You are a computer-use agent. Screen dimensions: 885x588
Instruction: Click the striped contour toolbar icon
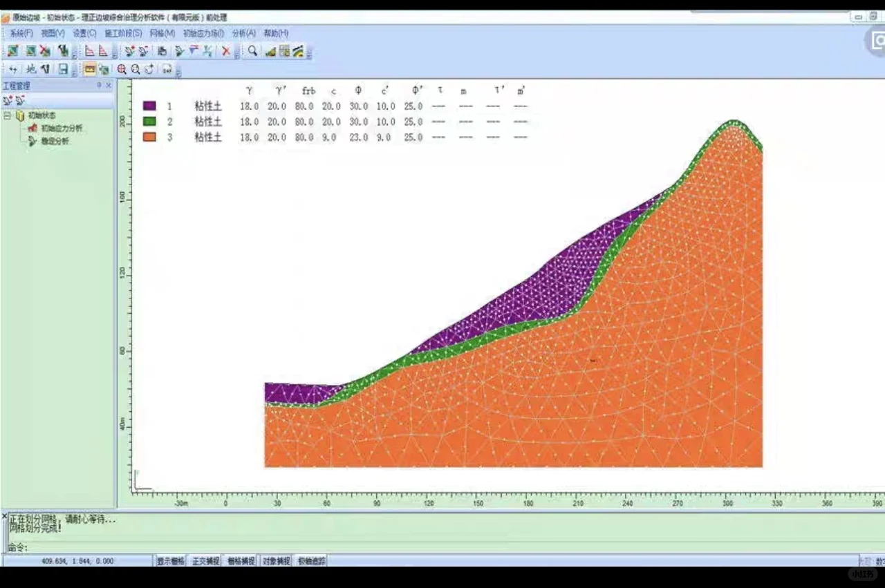298,50
